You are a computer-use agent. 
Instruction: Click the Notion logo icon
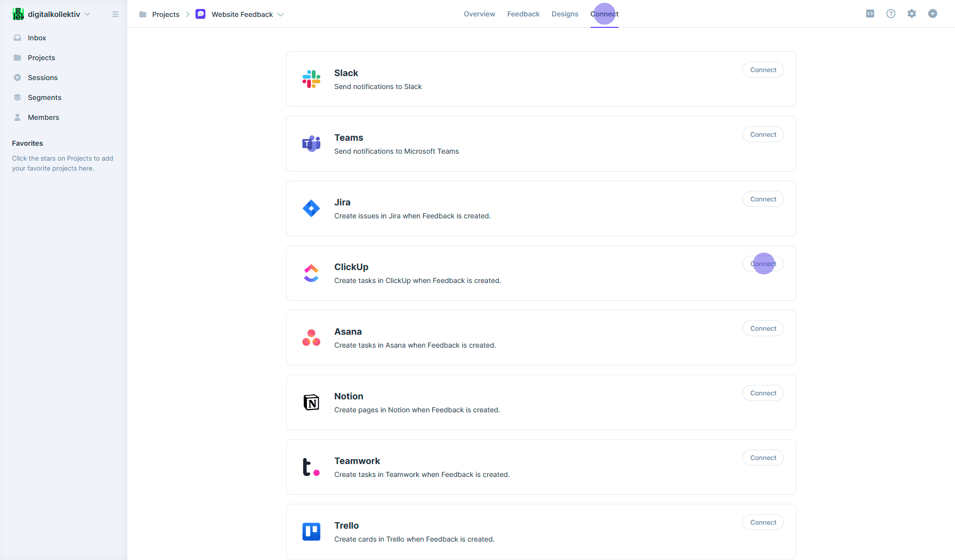click(x=311, y=402)
